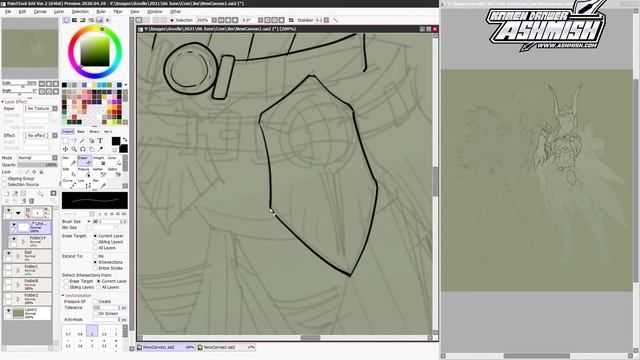This screenshot has width=640, height=360.
Task: Toggle the Clipping Group checkbox
Action: coord(5,179)
